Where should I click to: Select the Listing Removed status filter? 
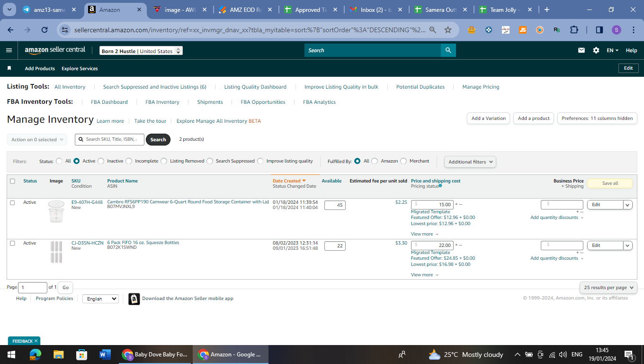[164, 161]
